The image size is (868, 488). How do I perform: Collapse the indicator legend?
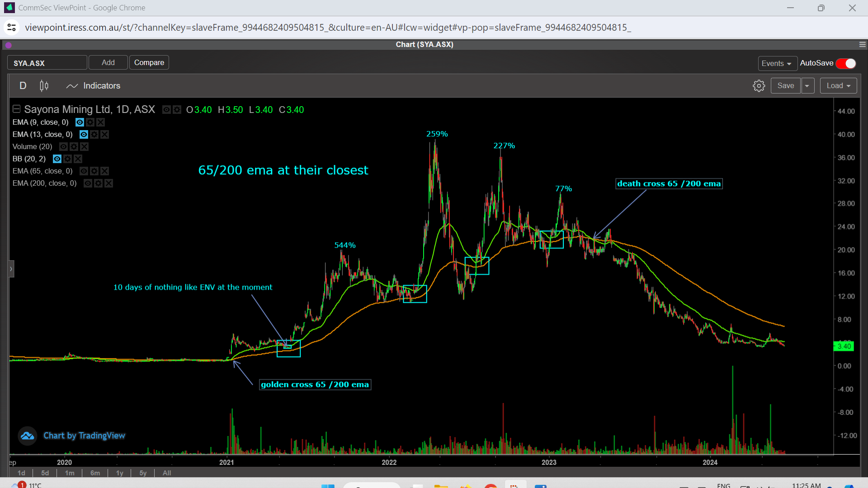[x=16, y=109]
